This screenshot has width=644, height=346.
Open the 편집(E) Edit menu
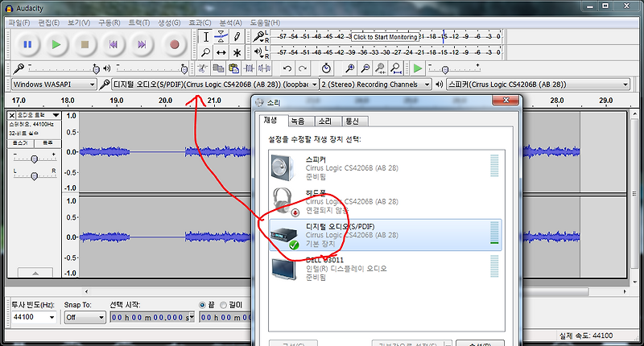(x=48, y=23)
